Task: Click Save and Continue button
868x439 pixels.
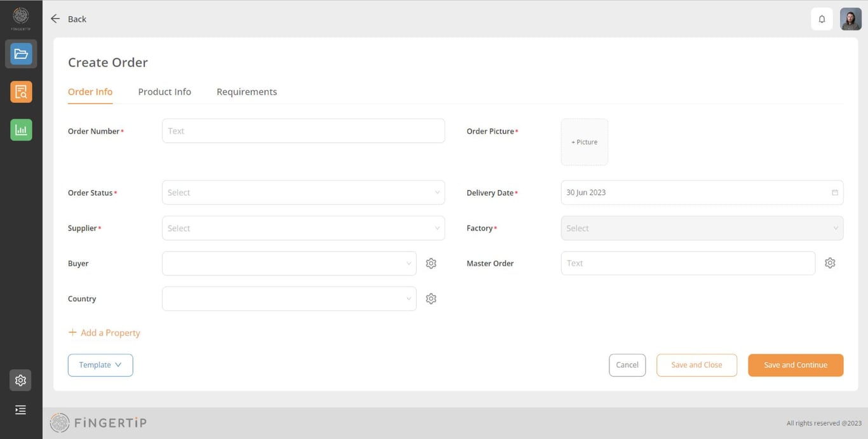Action: [796, 365]
